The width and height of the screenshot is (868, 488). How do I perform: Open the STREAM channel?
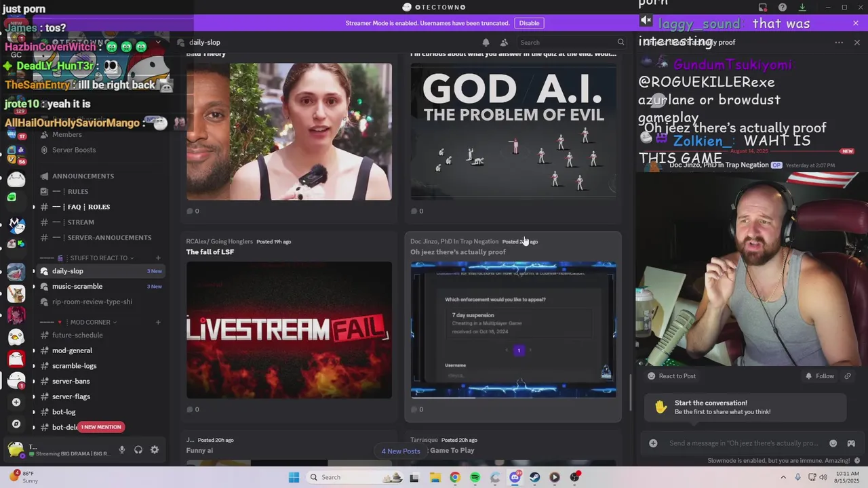(101, 222)
